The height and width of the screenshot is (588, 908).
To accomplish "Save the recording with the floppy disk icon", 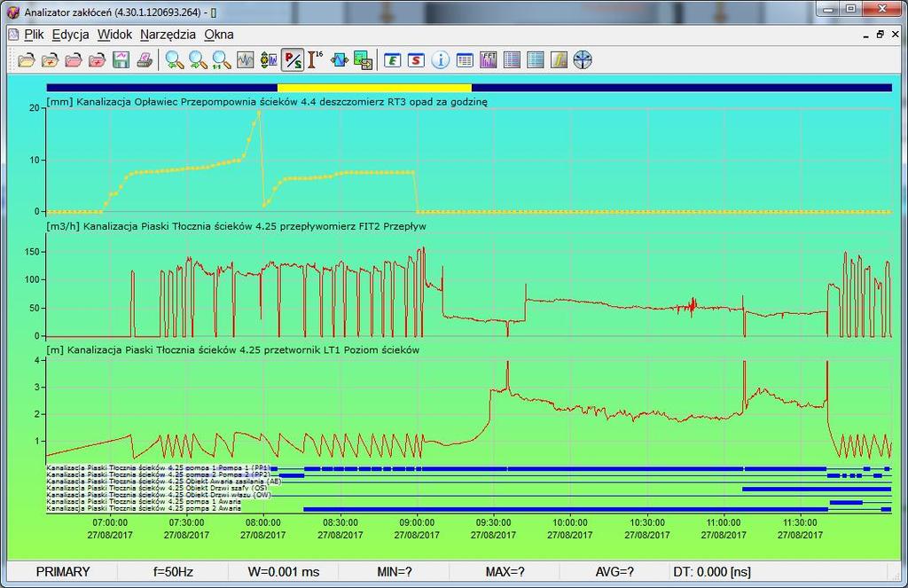I will tap(121, 59).
